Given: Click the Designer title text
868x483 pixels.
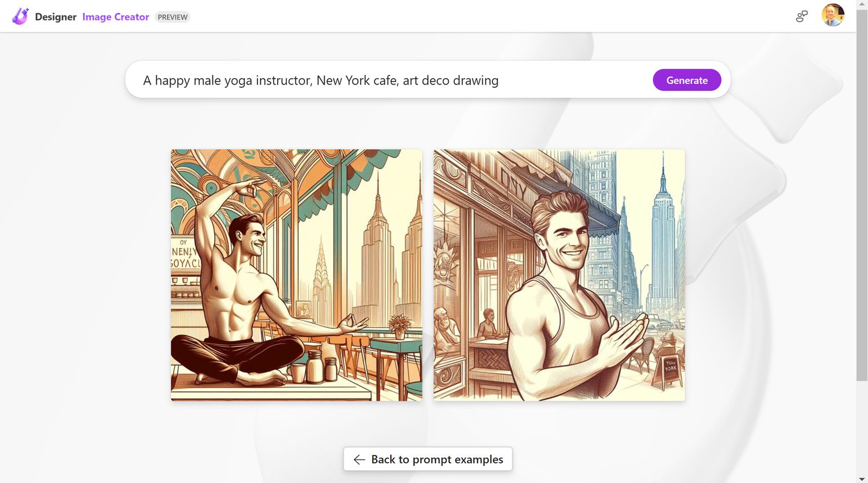Looking at the screenshot, I should 56,17.
